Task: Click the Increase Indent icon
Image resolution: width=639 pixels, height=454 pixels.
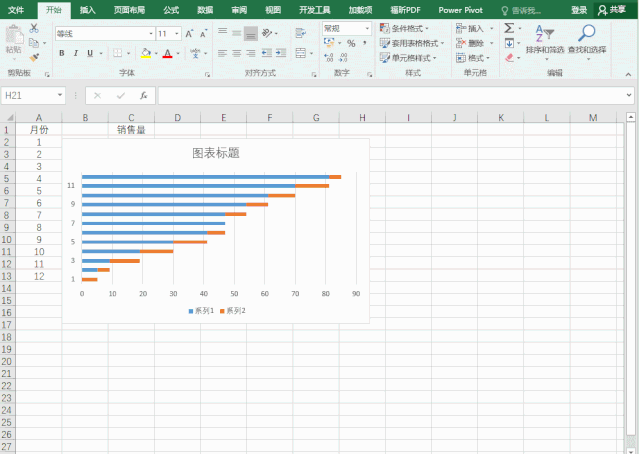Action: tap(281, 53)
